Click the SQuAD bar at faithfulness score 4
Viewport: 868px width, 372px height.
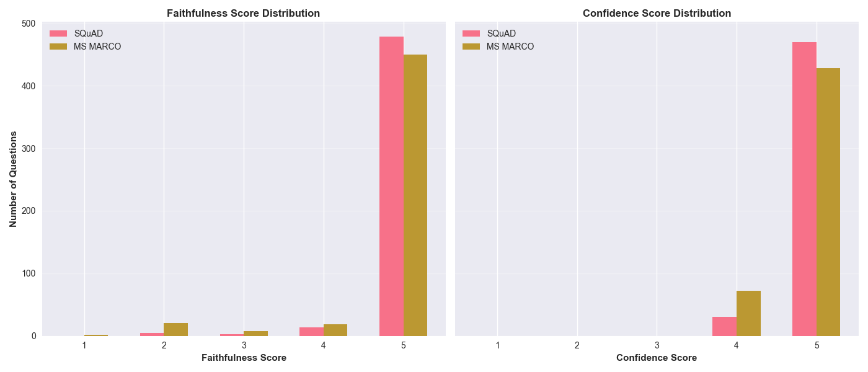pyautogui.click(x=311, y=332)
